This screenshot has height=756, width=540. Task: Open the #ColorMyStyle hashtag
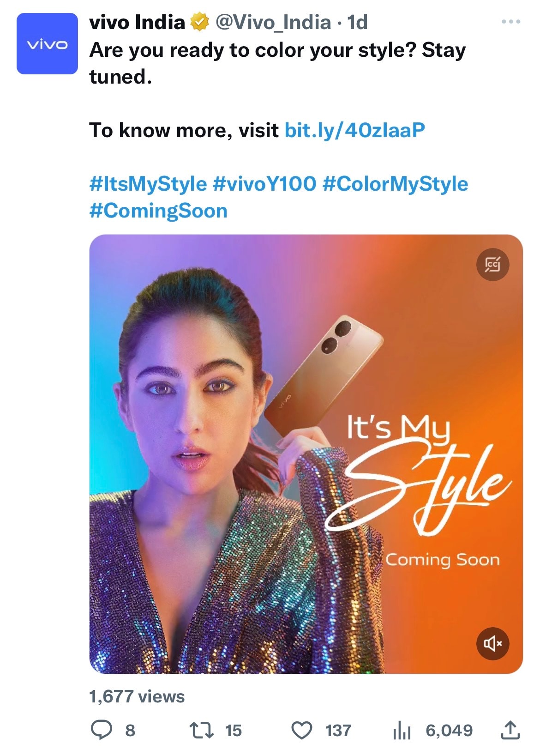(x=395, y=183)
